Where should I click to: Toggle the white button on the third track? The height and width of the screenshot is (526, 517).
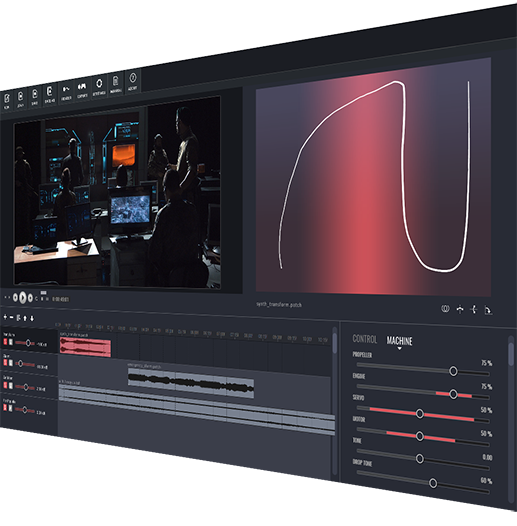pyautogui.click(x=10, y=386)
